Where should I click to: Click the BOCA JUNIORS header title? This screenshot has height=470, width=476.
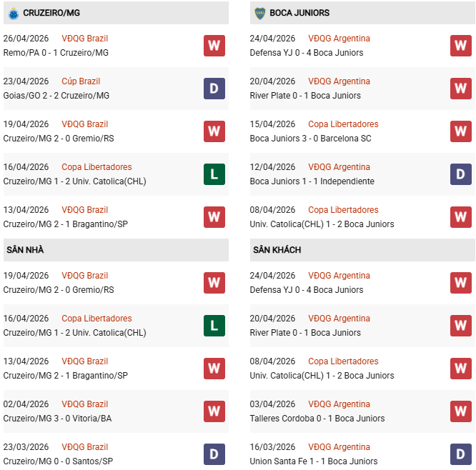301,13
